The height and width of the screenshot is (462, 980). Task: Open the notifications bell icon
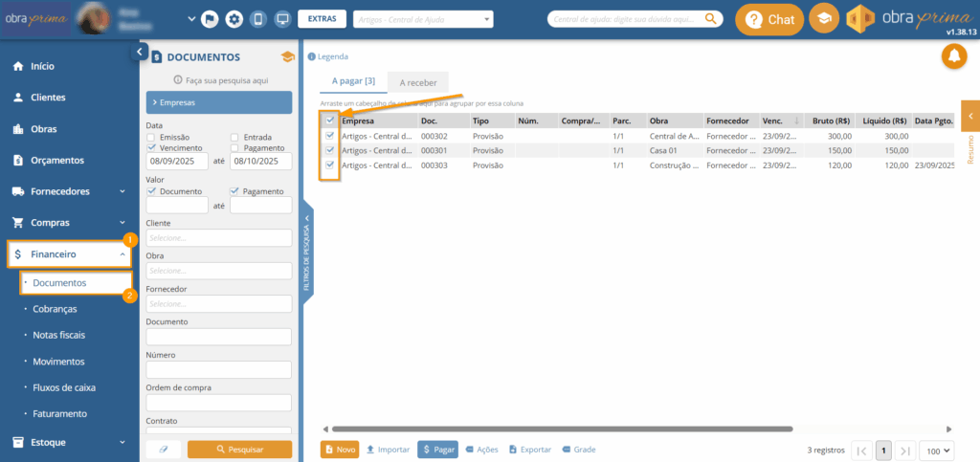point(953,57)
